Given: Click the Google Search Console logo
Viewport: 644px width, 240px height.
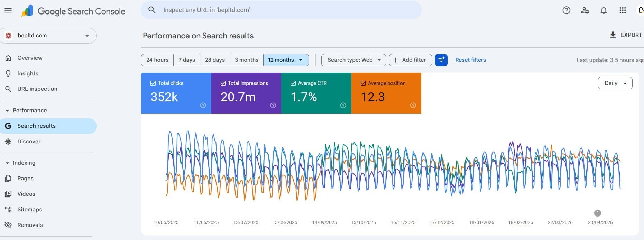Looking at the screenshot, I should pos(73,11).
